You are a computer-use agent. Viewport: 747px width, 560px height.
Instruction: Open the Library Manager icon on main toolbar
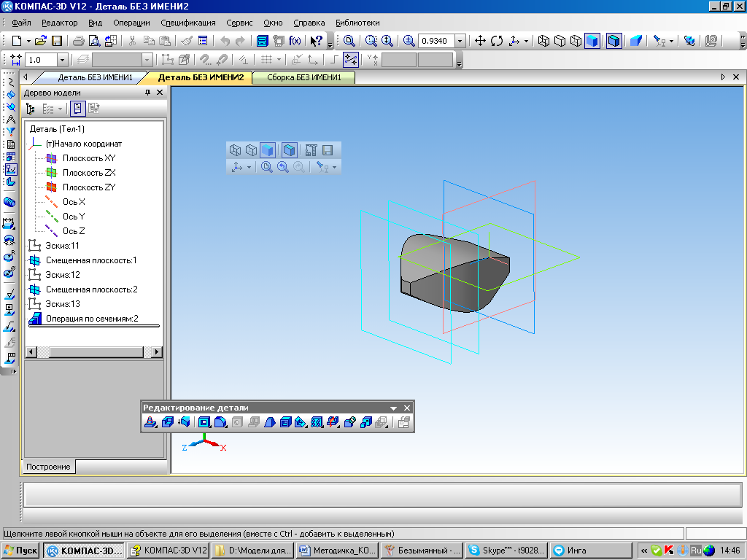[262, 41]
